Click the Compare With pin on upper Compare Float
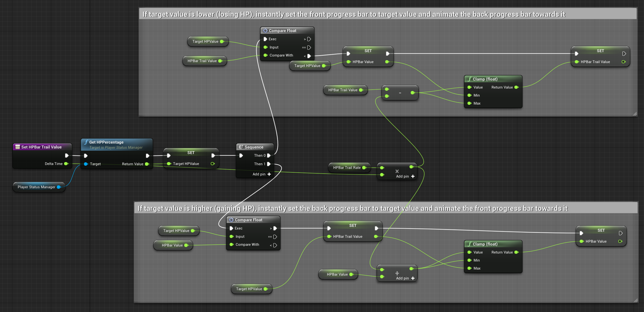Screen dimensions: 644x312 click(266, 55)
